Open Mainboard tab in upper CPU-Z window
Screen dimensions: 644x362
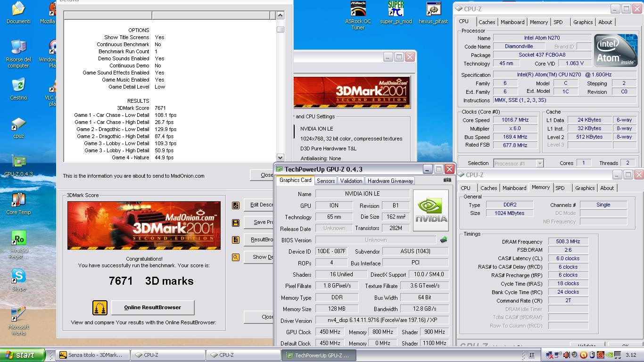pos(512,22)
